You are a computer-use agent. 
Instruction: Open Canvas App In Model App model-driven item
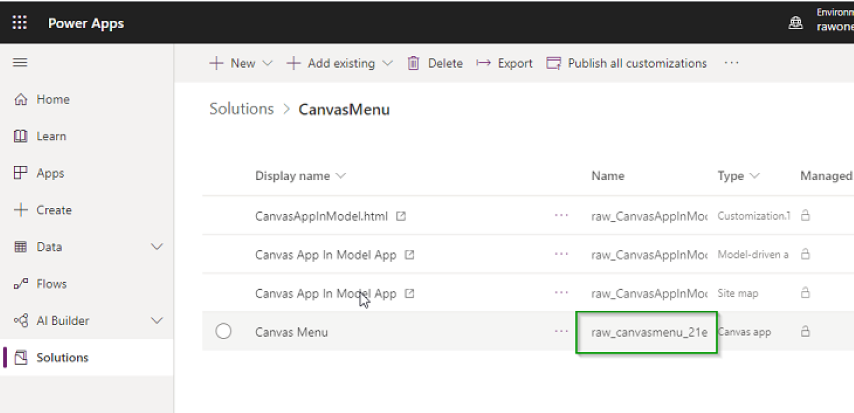(x=326, y=254)
